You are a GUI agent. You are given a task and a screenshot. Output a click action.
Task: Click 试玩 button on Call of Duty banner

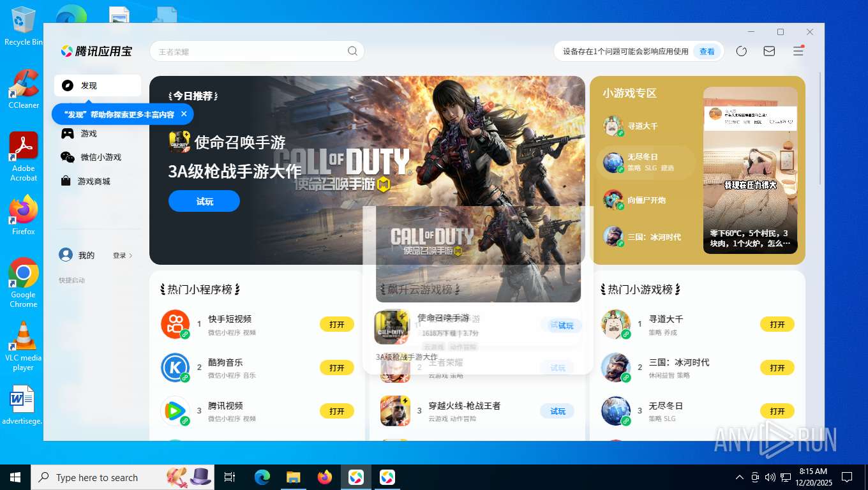[x=204, y=201]
